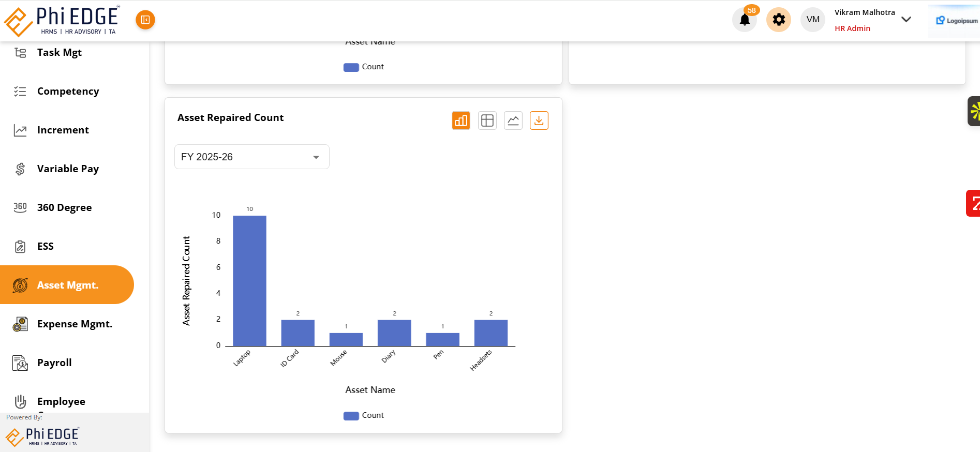
Task: Navigate to Payroll
Action: point(54,363)
